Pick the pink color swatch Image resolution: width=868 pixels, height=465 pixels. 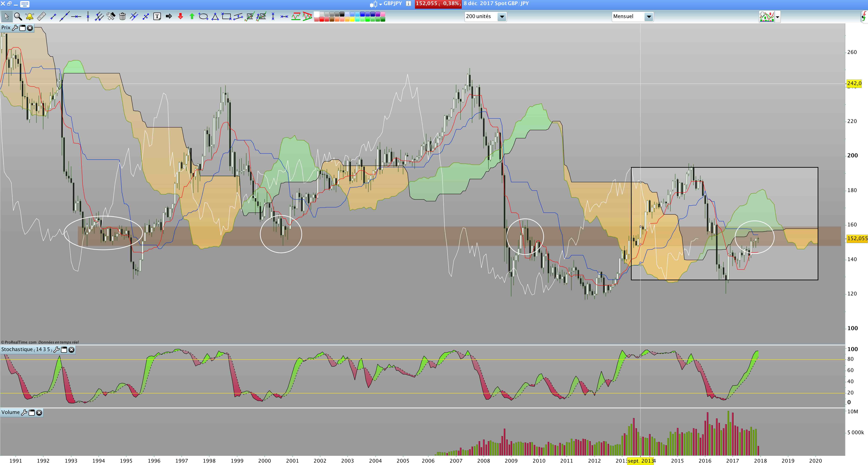[382, 14]
